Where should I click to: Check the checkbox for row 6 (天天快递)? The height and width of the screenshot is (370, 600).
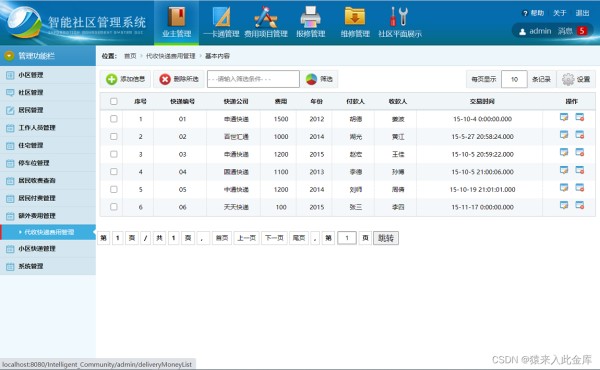[x=114, y=207]
